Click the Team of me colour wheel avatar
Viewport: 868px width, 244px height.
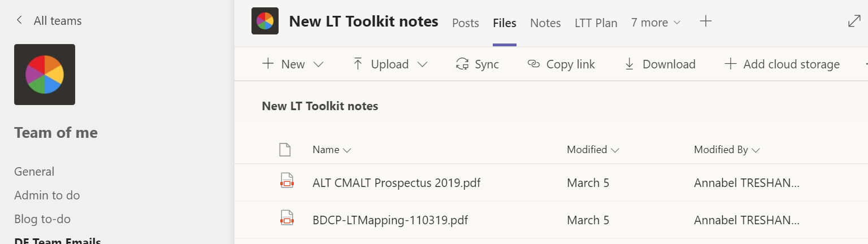pyautogui.click(x=45, y=75)
